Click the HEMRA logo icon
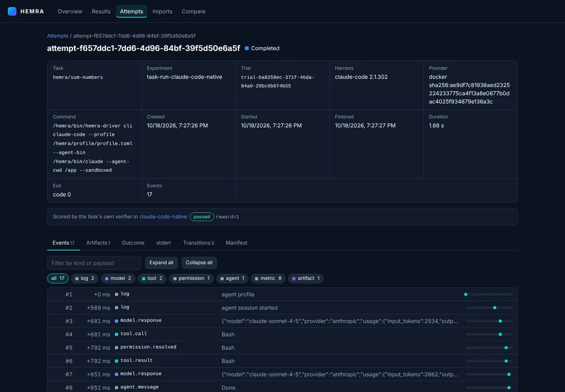The height and width of the screenshot is (392, 565). (x=12, y=11)
